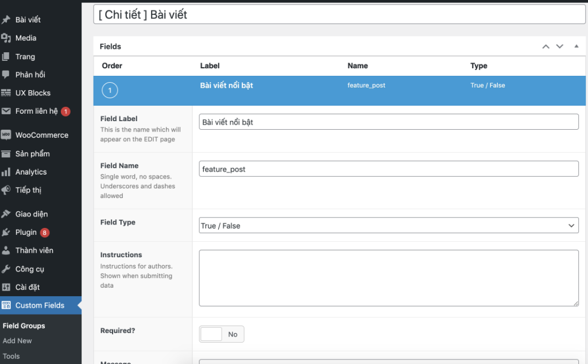Open the Custom Fields menu

click(x=40, y=305)
